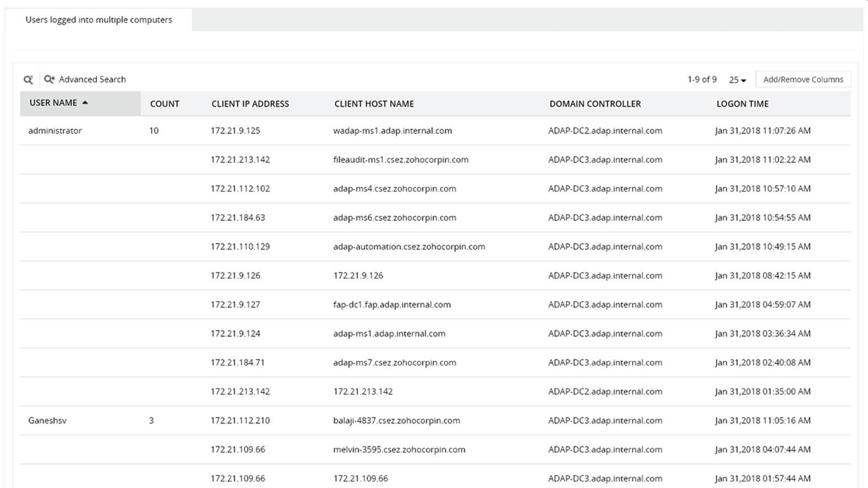The image size is (868, 488).
Task: Open Advanced Search
Action: [x=85, y=80]
